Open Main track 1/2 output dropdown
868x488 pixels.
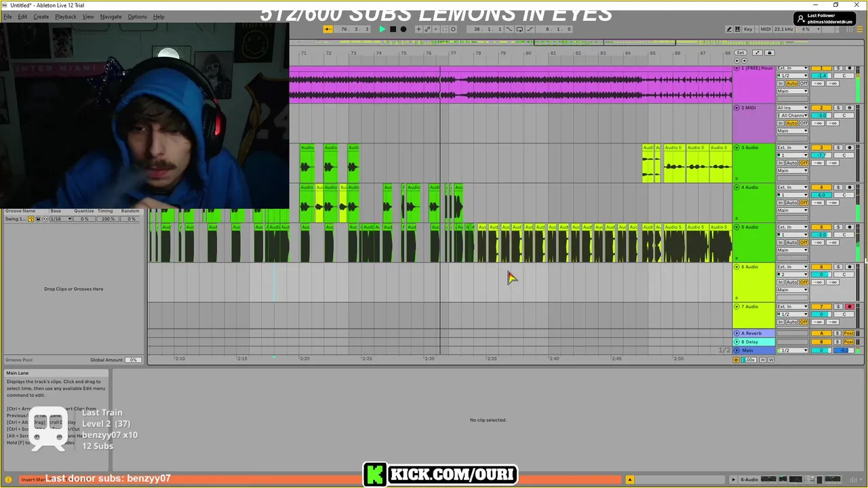pos(792,350)
